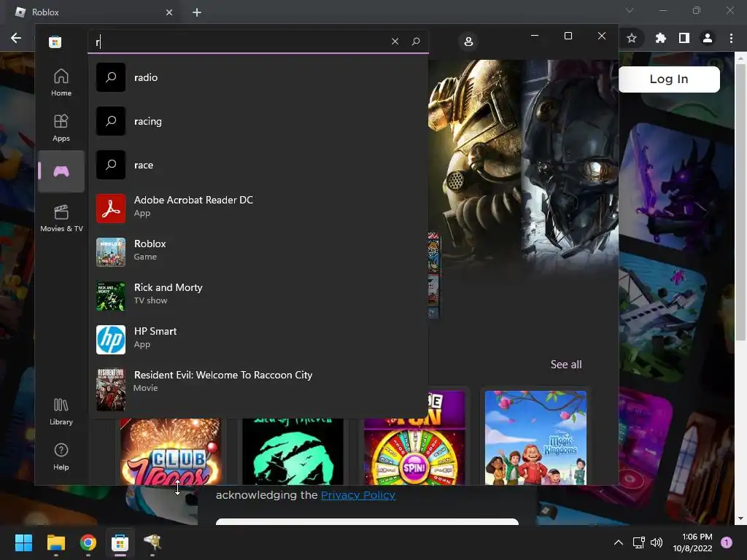Click the golden power armor hero banner

pyautogui.click(x=474, y=162)
